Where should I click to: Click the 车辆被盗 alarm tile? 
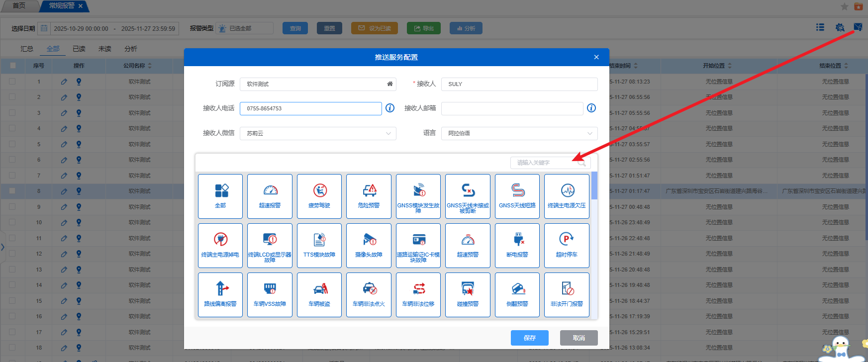(x=319, y=294)
